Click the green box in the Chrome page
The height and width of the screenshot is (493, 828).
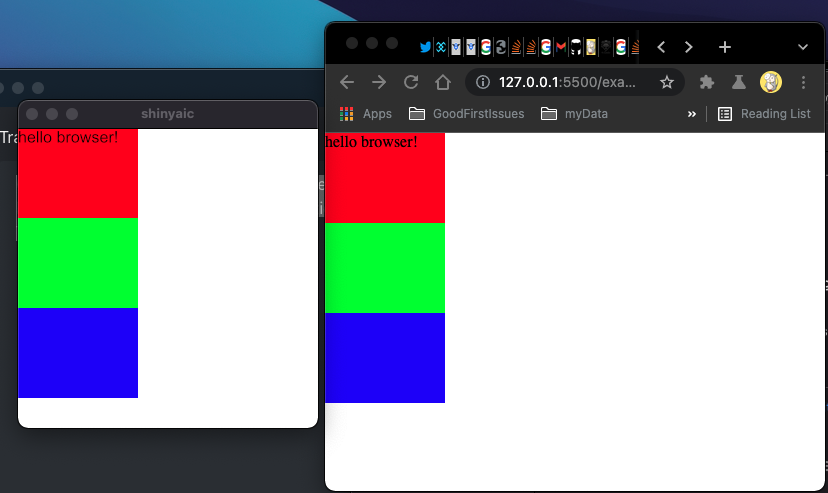tap(385, 268)
